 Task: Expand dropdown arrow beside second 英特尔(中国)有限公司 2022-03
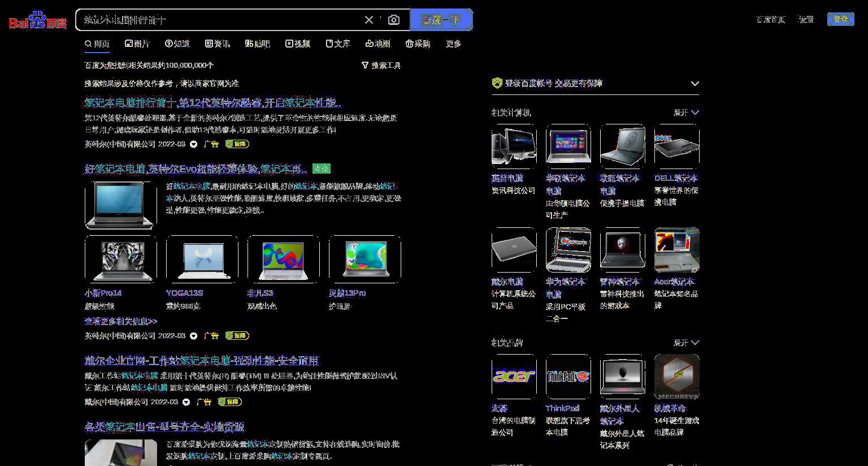[193, 336]
